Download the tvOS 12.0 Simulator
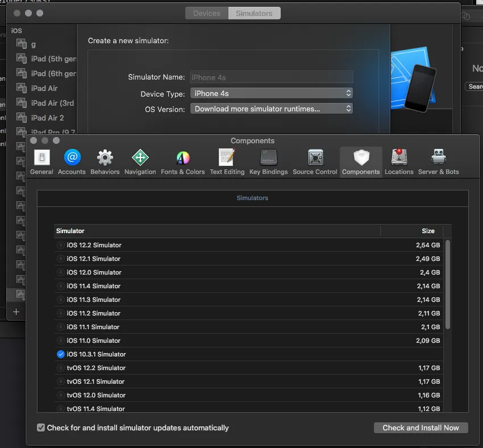This screenshot has height=448, width=483. [x=60, y=395]
